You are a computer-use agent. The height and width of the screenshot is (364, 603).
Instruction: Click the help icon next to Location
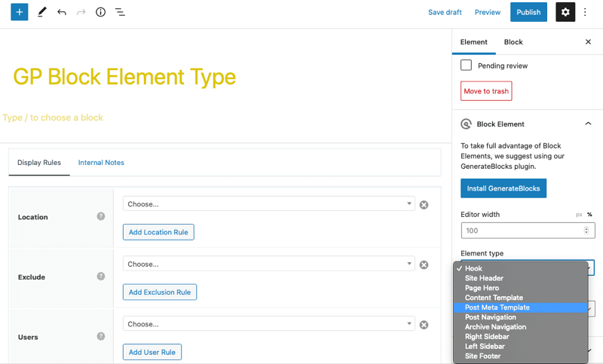click(101, 216)
